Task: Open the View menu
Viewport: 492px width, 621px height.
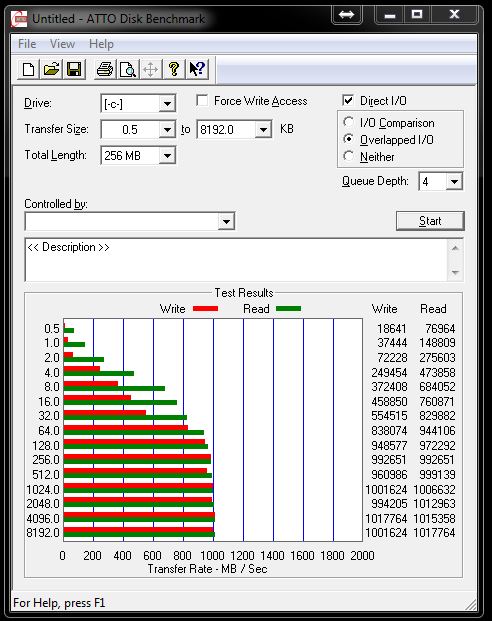Action: click(62, 44)
